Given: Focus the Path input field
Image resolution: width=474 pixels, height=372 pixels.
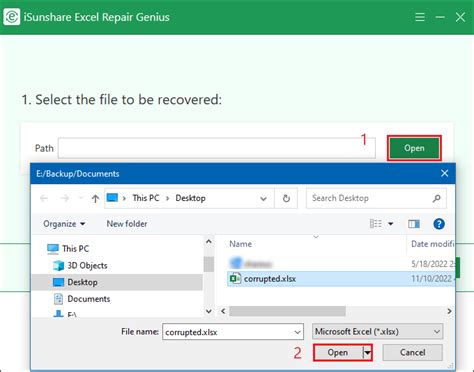Looking at the screenshot, I should click(x=217, y=148).
